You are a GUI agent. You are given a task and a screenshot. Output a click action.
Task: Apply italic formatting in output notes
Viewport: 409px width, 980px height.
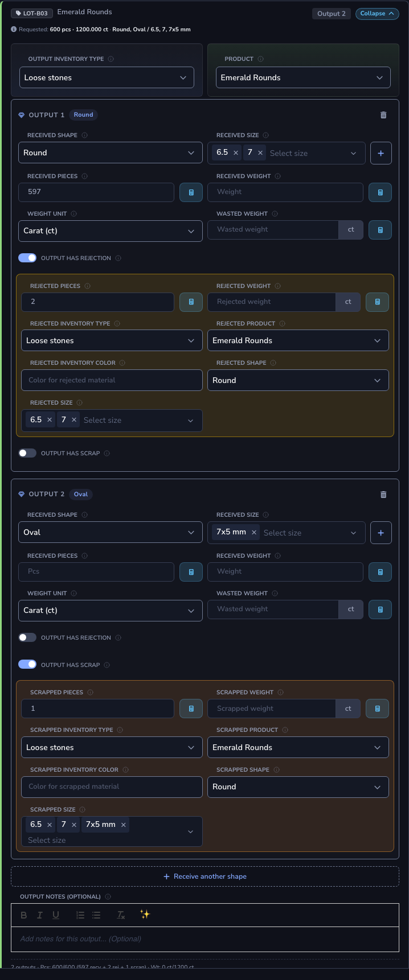(40, 915)
